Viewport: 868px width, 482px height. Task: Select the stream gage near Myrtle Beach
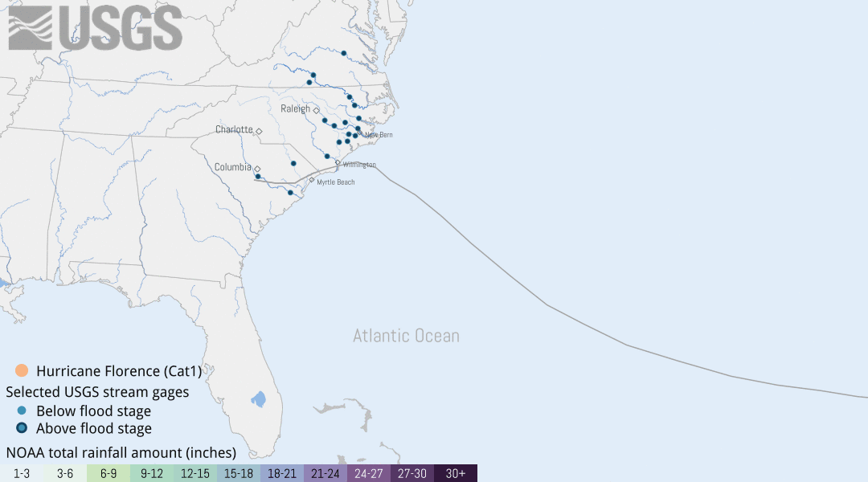(289, 193)
